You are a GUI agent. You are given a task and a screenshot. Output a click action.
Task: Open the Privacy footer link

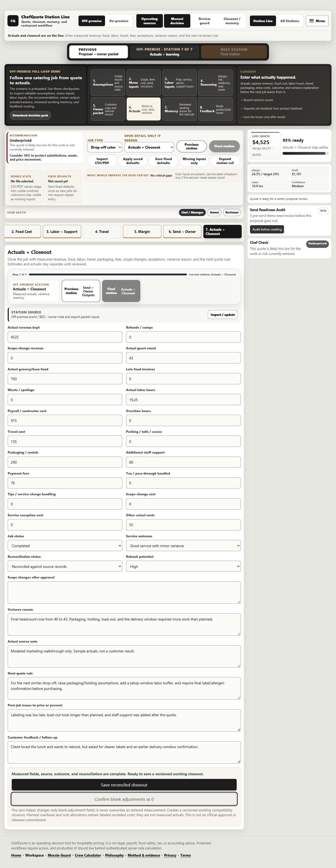(x=170, y=855)
